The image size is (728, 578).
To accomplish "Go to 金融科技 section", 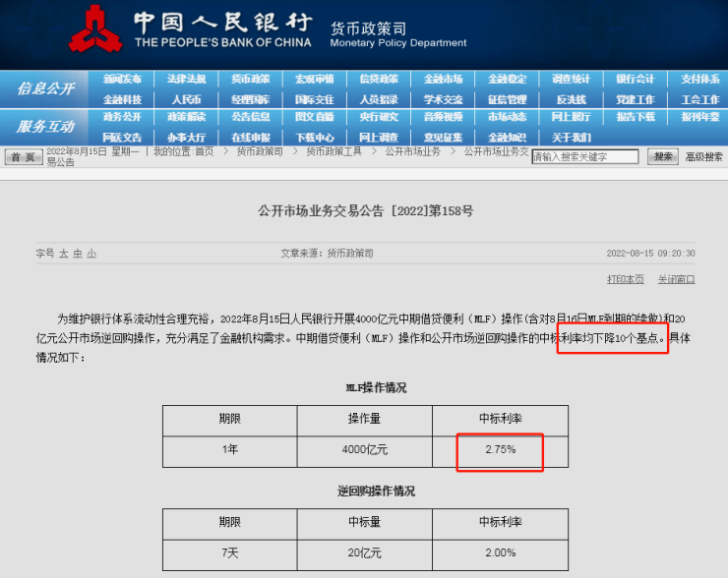I will click(122, 99).
